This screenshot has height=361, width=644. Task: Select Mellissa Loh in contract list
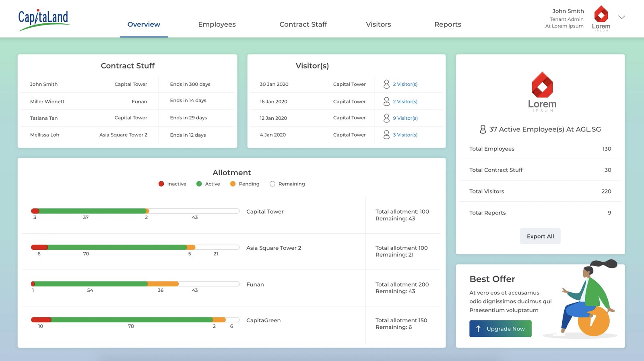pos(45,135)
